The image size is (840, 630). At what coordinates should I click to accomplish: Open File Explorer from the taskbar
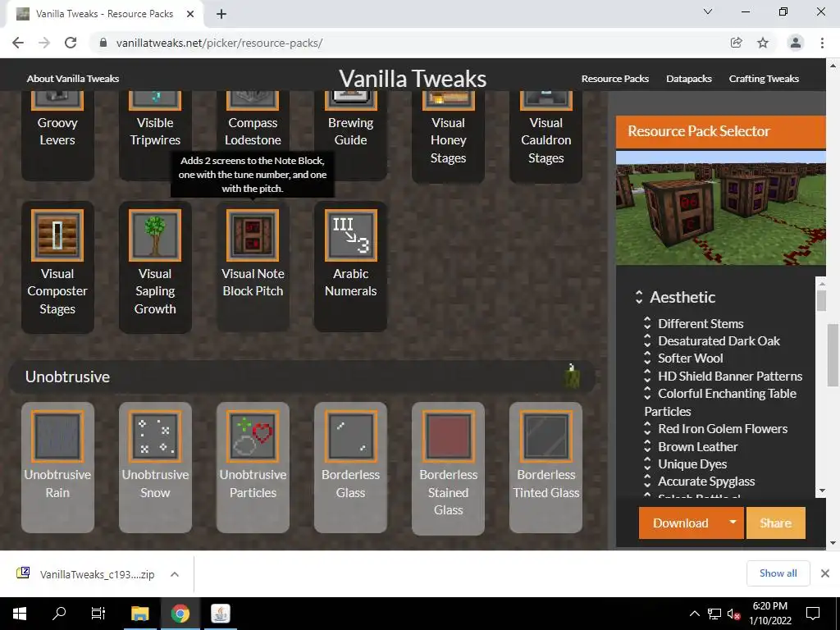139,614
